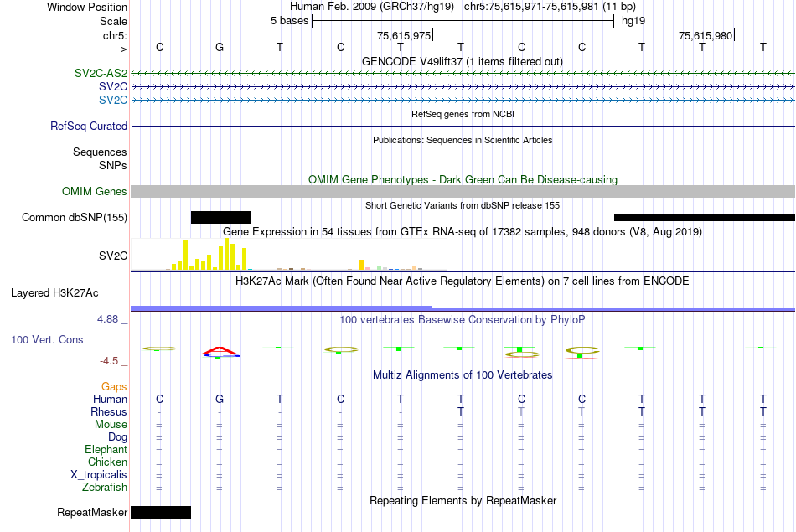This screenshot has width=796, height=532.
Task: Click Publications: Sequences in Scientific Articles title
Action: point(463,140)
